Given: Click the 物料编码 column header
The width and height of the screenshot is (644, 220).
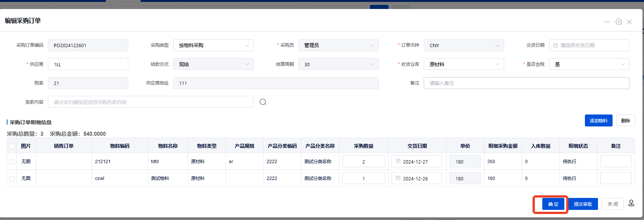Looking at the screenshot, I should point(120,146).
